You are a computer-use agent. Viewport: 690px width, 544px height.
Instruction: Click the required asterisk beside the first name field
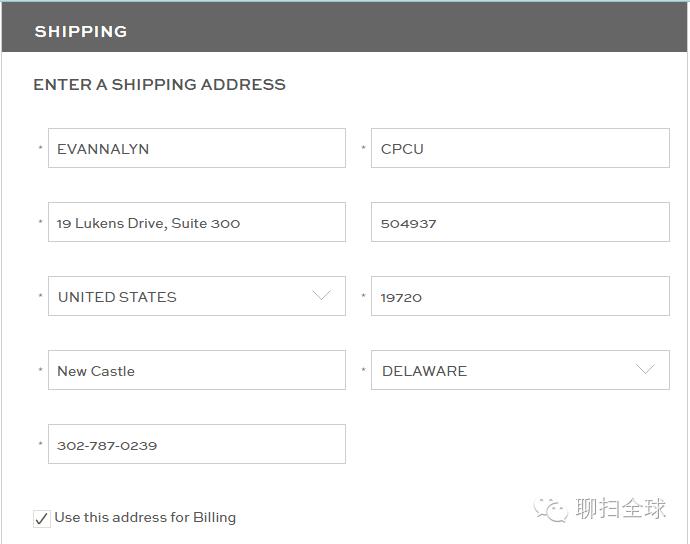[40, 149]
